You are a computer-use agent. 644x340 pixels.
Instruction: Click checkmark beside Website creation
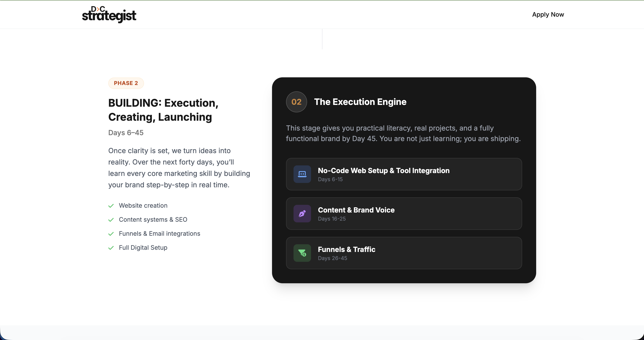tap(111, 206)
